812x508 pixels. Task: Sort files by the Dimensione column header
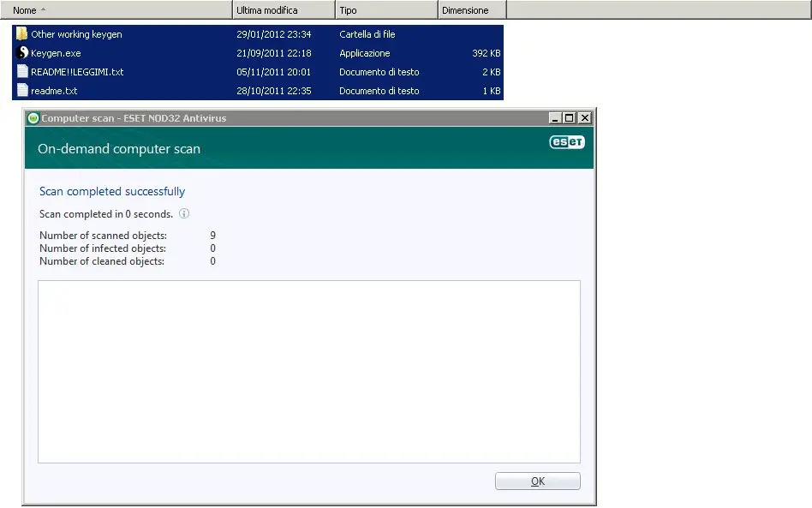click(472, 9)
